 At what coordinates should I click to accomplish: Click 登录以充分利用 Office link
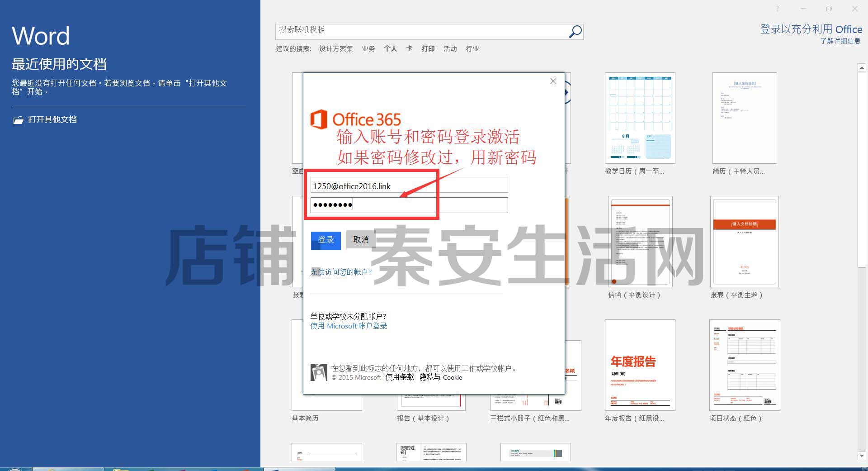pos(811,29)
